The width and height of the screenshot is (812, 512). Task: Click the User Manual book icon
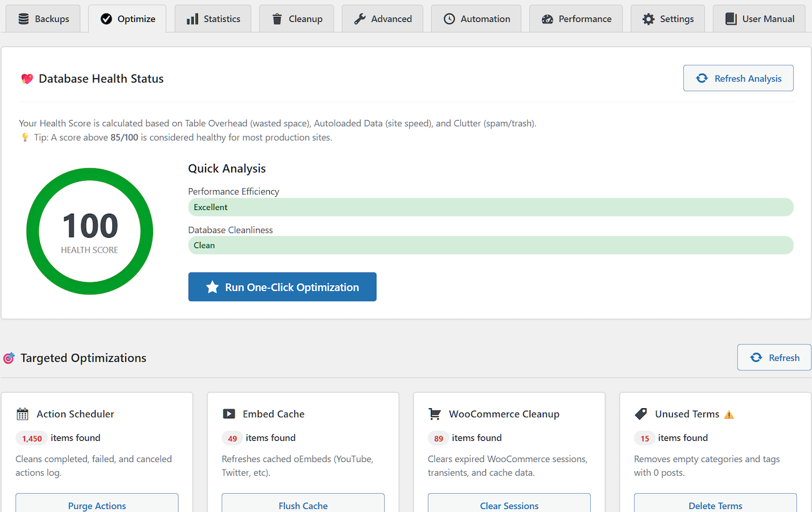click(x=730, y=19)
